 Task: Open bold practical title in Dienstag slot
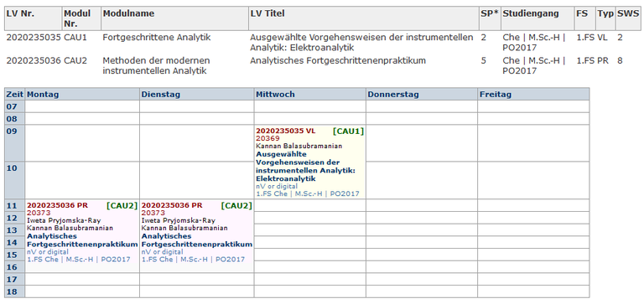[x=197, y=240]
